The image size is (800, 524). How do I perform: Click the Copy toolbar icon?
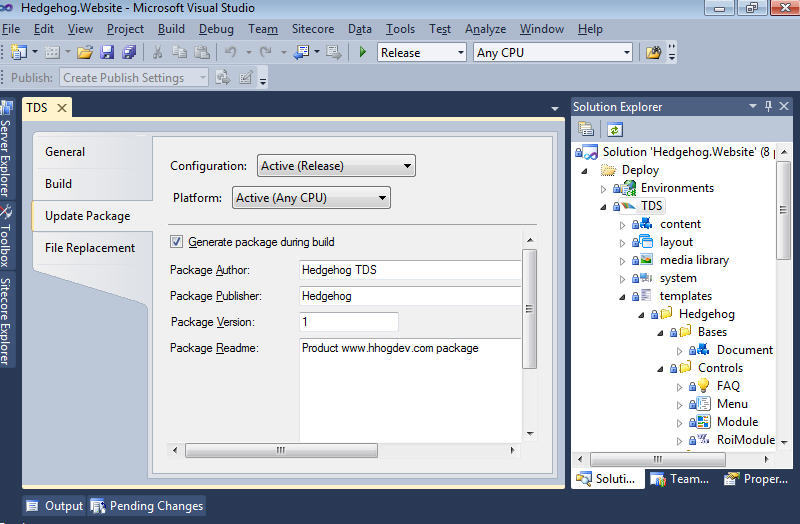click(179, 52)
